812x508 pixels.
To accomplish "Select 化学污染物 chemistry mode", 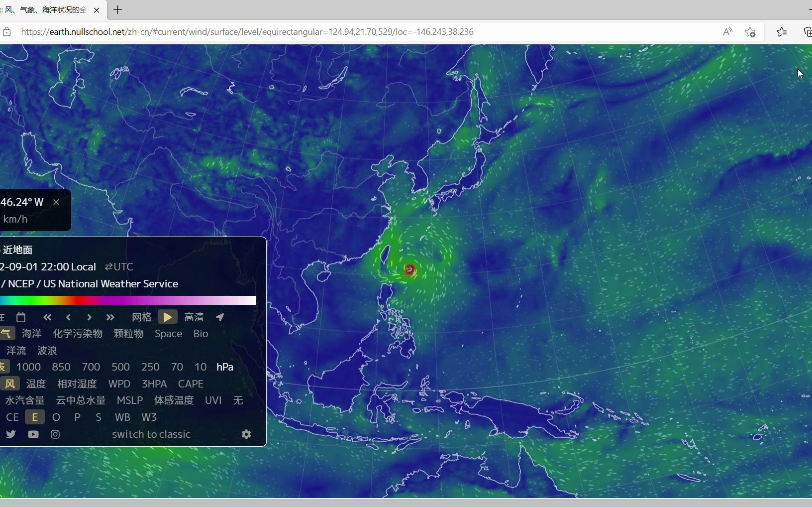I will tap(78, 334).
